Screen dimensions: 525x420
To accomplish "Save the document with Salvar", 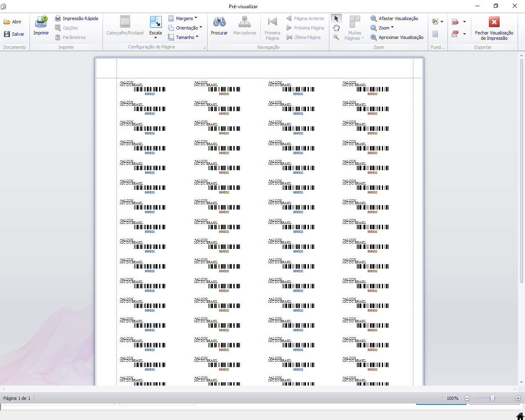I will click(14, 34).
